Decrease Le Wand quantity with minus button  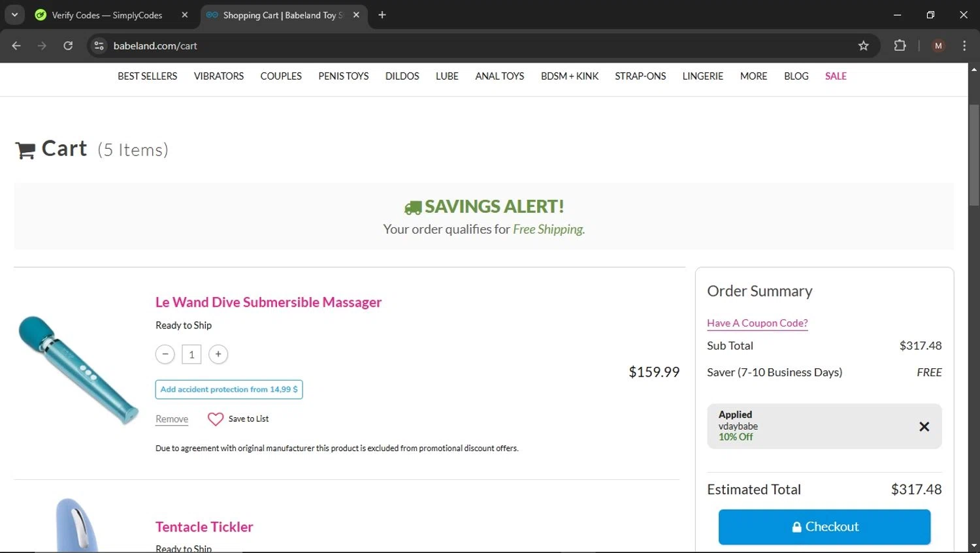pyautogui.click(x=165, y=354)
